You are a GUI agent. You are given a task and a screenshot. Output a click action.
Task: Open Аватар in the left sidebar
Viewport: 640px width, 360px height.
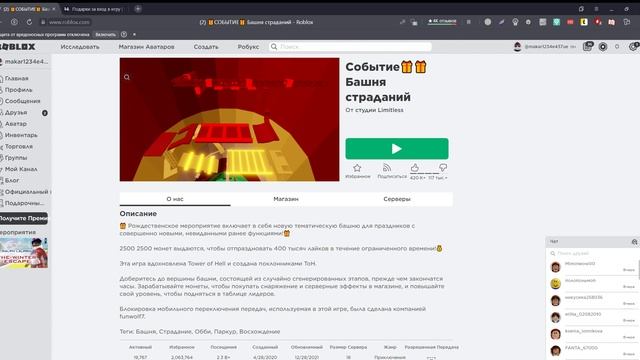16,124
